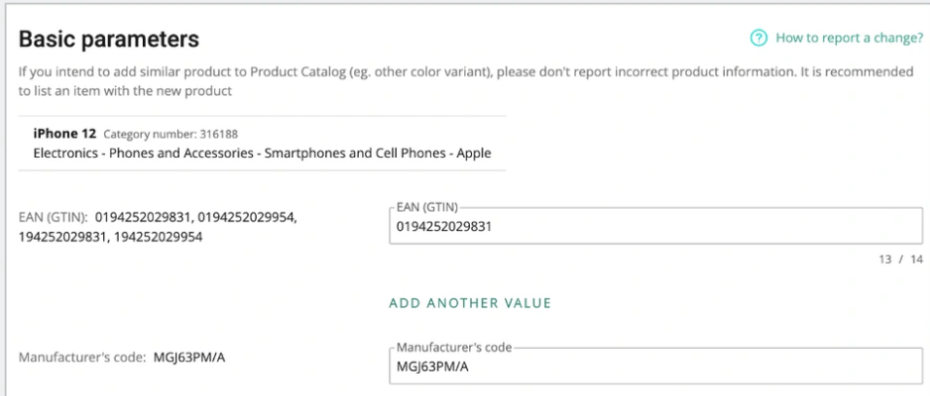Click the Product Catalog instruction paragraph
The image size is (930, 396).
[x=466, y=82]
